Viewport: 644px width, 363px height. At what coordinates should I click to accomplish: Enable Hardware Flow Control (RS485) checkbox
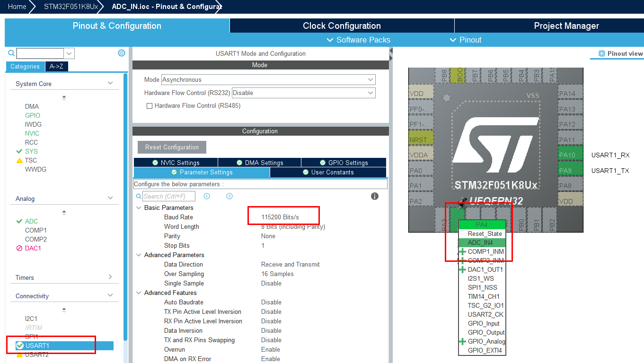[x=150, y=106]
